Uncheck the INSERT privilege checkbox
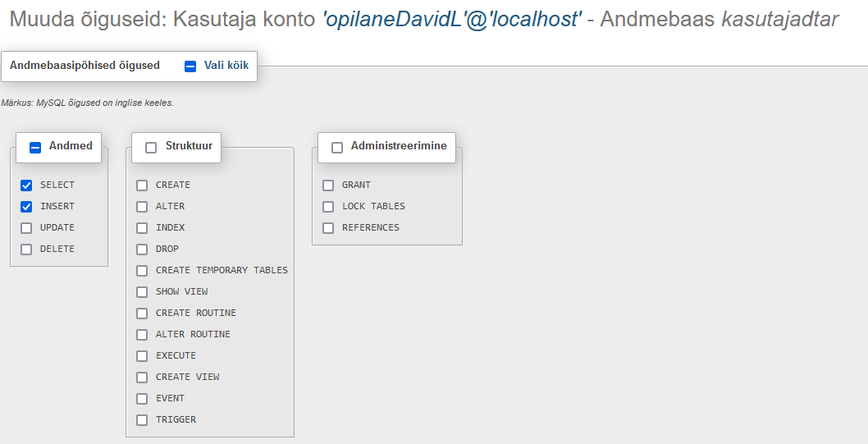This screenshot has height=444, width=868. coord(26,207)
